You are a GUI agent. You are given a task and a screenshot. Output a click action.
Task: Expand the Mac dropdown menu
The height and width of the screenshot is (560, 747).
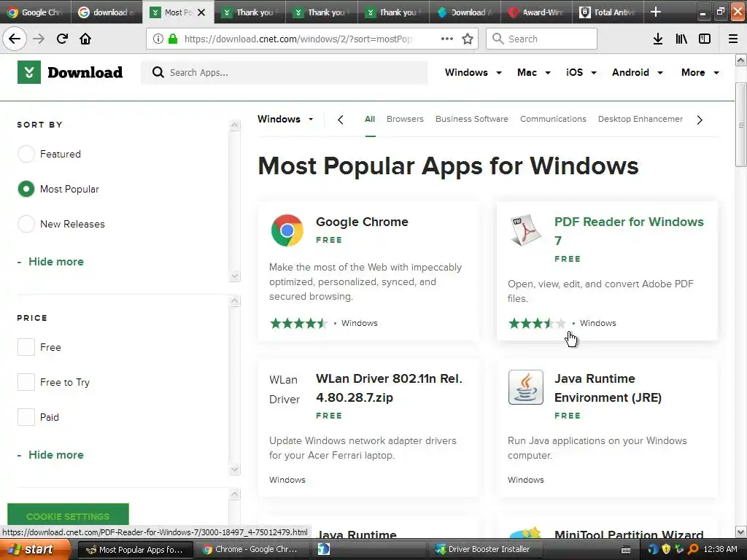point(533,72)
